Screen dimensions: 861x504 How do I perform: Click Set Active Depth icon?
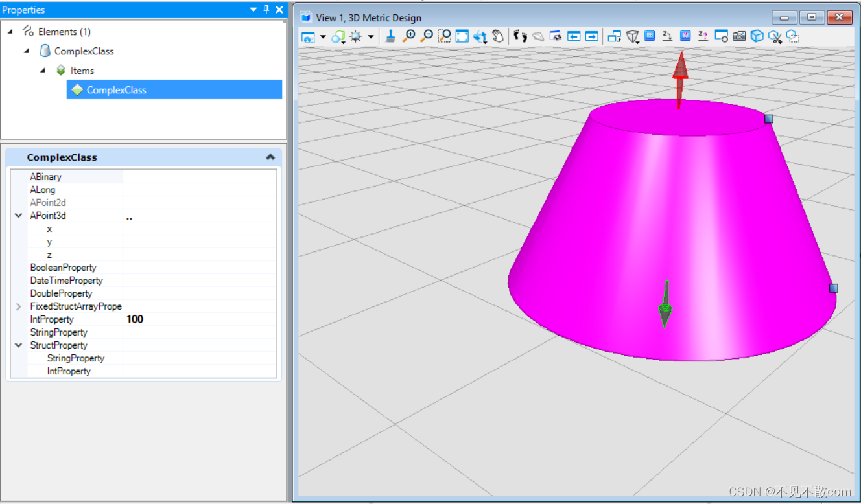(x=667, y=36)
